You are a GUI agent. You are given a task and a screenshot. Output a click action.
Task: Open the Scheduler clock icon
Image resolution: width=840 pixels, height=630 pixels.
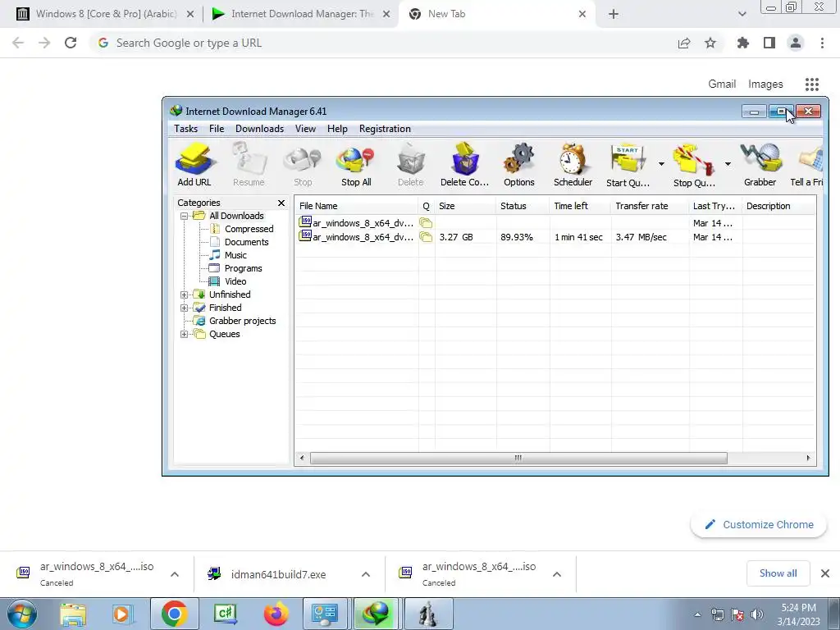(x=573, y=165)
